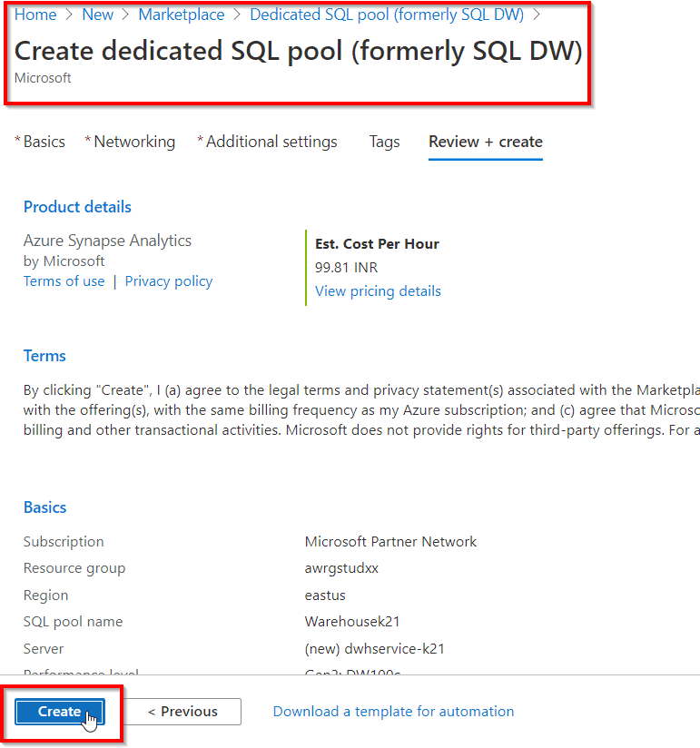Select the Additional settings tab
The image size is (700, 748).
(271, 142)
